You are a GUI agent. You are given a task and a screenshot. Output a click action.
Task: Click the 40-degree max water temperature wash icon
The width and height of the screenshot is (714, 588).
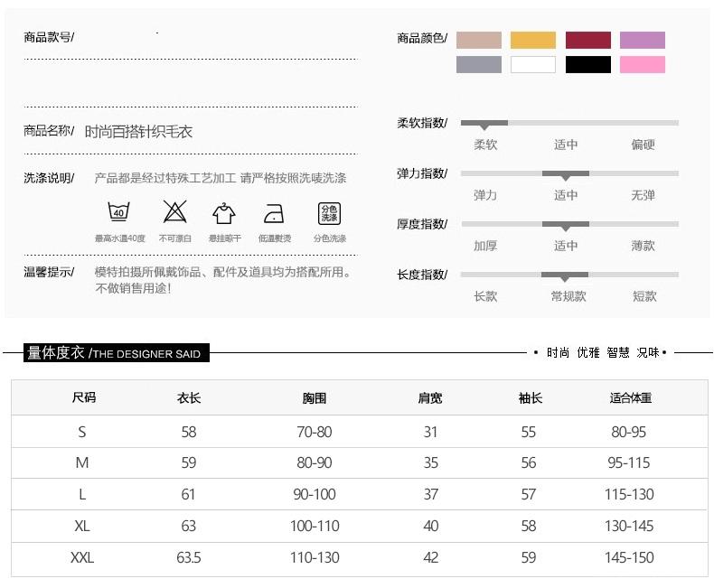point(119,213)
